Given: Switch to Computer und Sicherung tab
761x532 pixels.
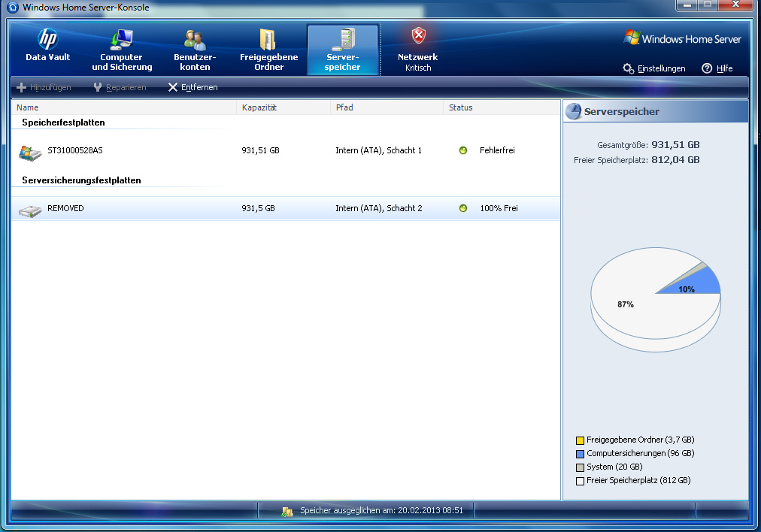Looking at the screenshot, I should (122, 50).
